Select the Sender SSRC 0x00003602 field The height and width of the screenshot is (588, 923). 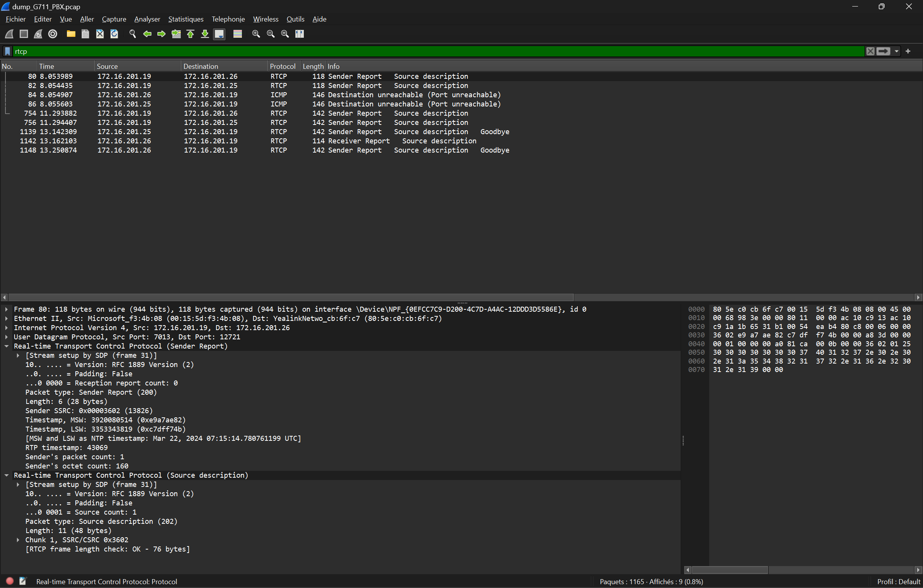click(89, 411)
